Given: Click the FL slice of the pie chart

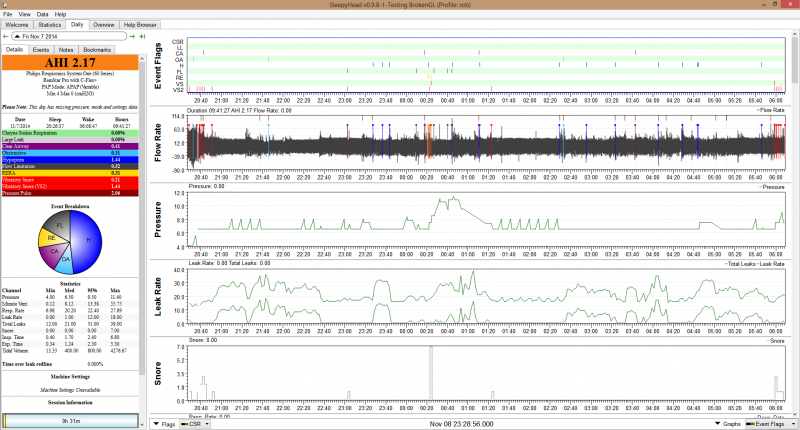Looking at the screenshot, I should point(57,224).
